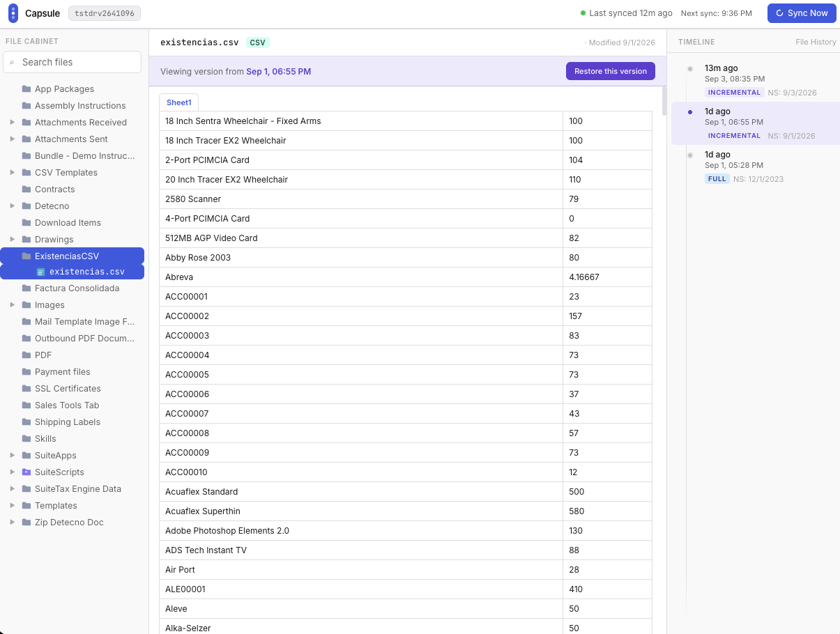The height and width of the screenshot is (634, 840).
Task: Click the folder icon beside PDF
Action: click(26, 355)
